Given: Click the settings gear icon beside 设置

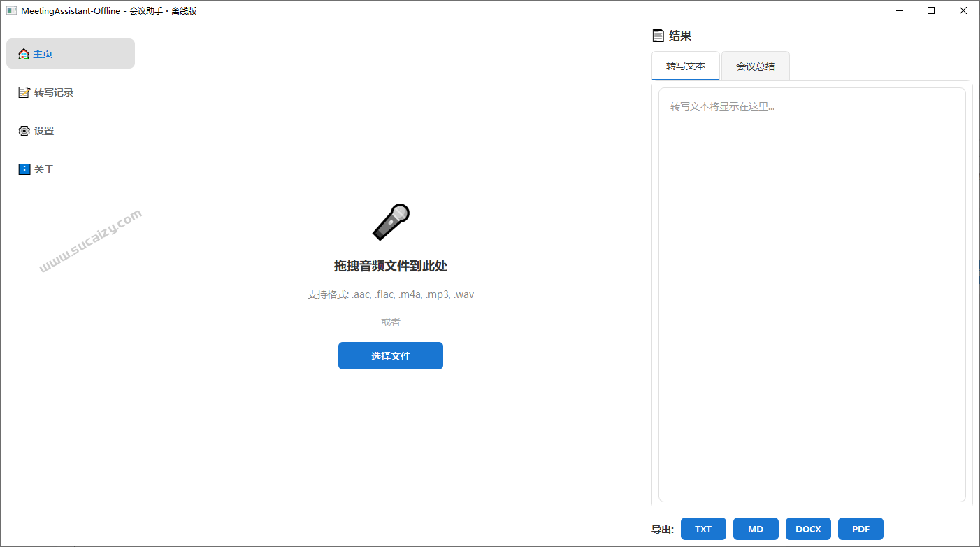Looking at the screenshot, I should pyautogui.click(x=24, y=130).
